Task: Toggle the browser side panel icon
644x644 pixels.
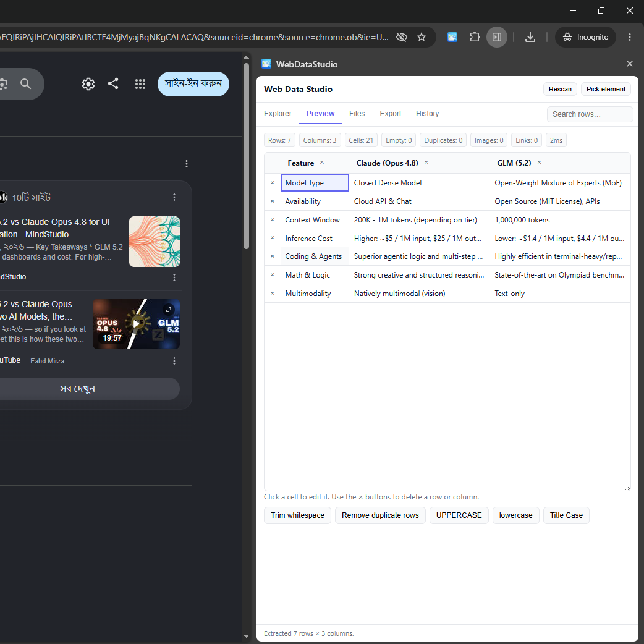Action: pyautogui.click(x=497, y=37)
